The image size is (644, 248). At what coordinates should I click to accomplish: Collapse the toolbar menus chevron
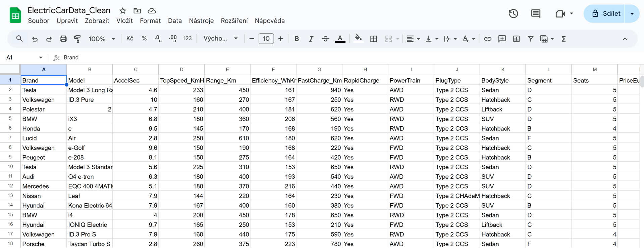[x=625, y=39]
